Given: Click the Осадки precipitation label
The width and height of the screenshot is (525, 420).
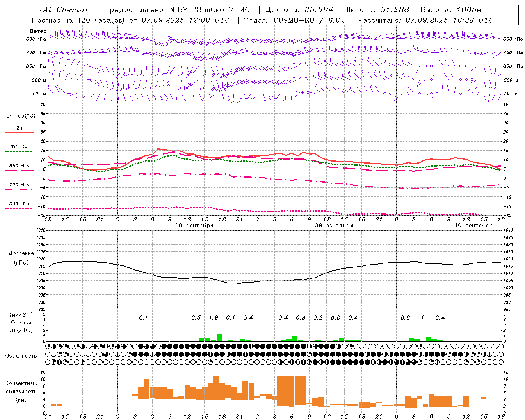Looking at the screenshot, I should [21, 322].
